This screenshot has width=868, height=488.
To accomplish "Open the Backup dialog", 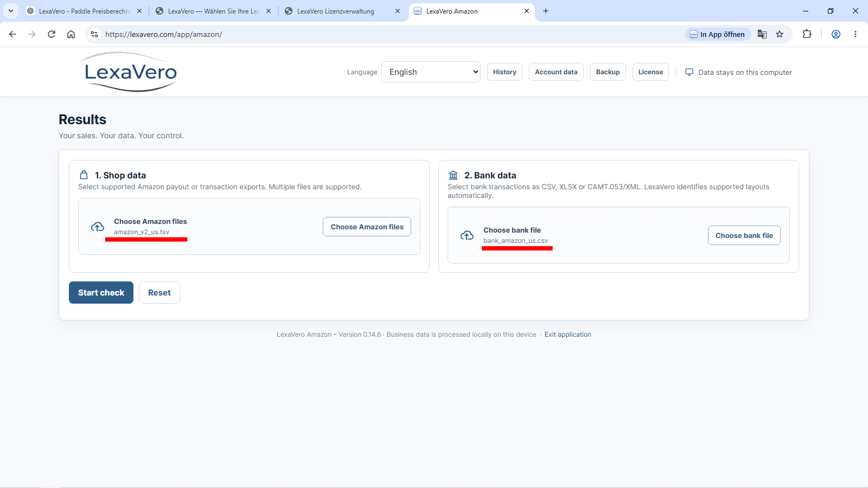I will pos(608,72).
